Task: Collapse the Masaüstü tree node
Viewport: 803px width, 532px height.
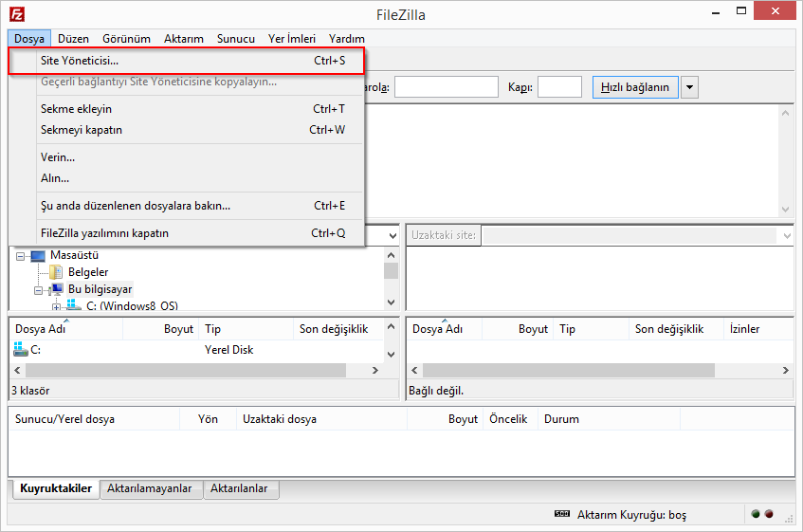Action: pyautogui.click(x=21, y=255)
